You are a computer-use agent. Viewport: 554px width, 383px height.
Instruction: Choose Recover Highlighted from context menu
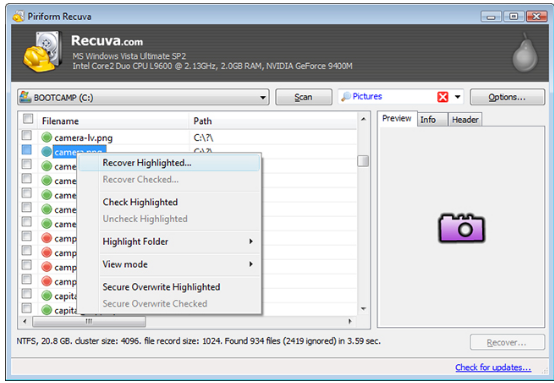(170, 163)
